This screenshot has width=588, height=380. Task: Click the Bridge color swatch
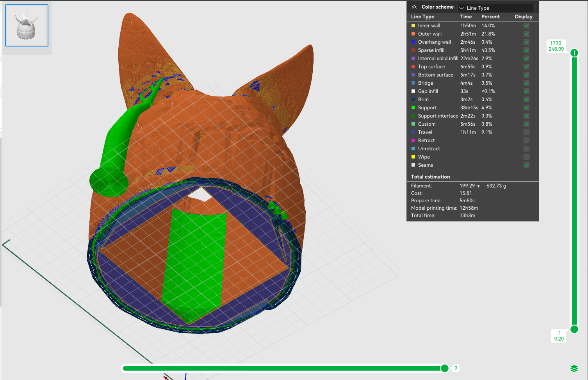tap(413, 83)
